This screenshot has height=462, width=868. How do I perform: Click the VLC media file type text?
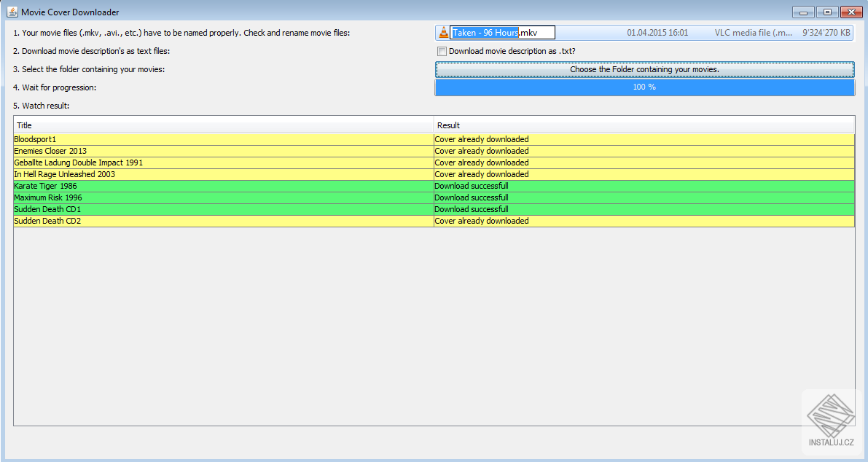pyautogui.click(x=754, y=33)
